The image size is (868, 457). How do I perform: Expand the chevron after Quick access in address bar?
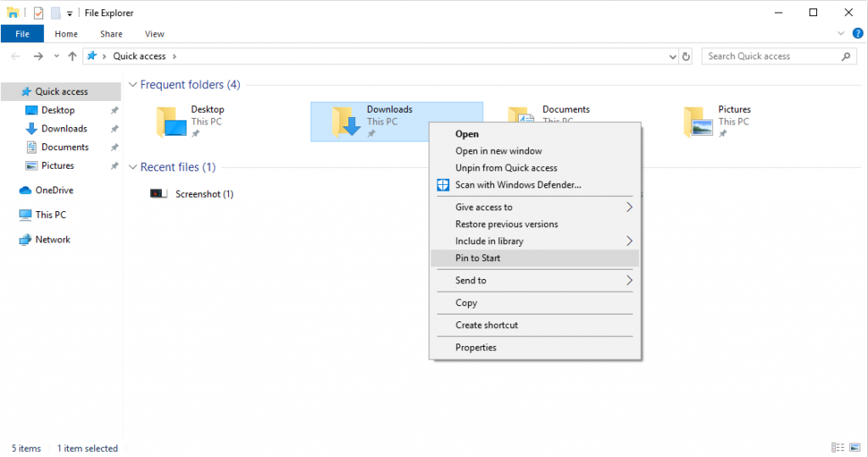coord(175,56)
